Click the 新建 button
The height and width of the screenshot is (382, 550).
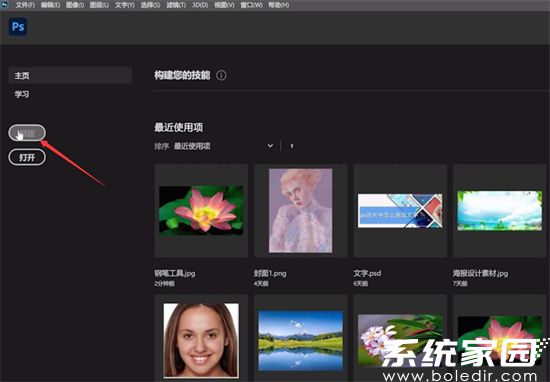(27, 133)
